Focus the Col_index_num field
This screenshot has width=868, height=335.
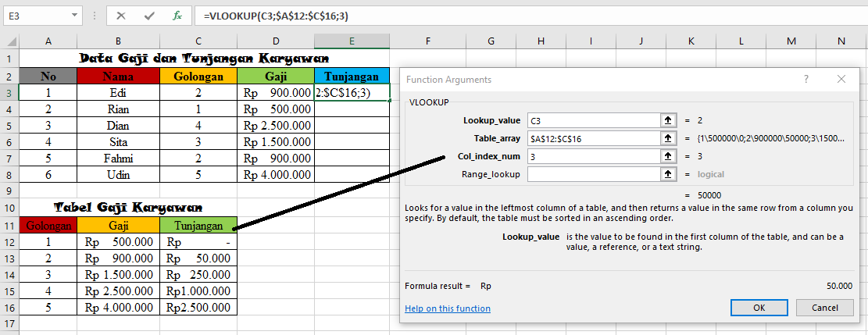(x=594, y=157)
